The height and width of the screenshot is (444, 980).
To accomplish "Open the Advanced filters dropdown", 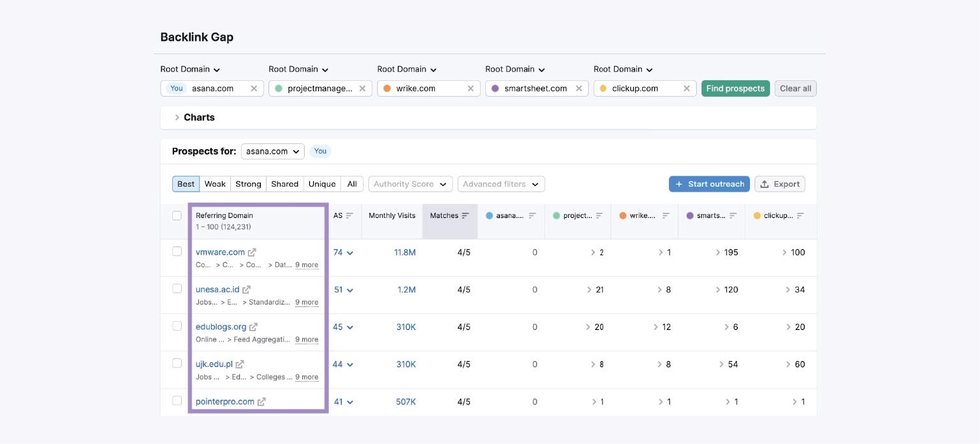I will 501,184.
